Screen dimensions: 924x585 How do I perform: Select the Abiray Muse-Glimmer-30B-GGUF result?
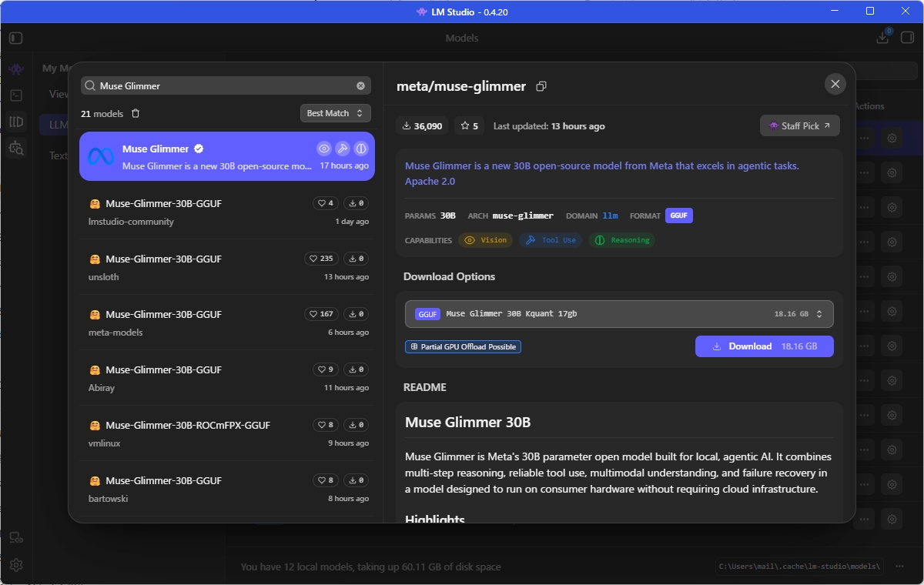[x=227, y=378]
